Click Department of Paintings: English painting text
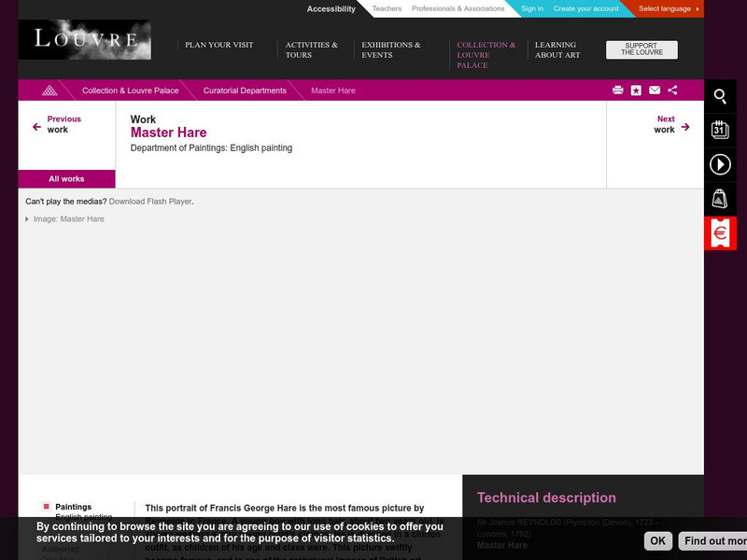Viewport: 747px width, 560px height. (212, 148)
